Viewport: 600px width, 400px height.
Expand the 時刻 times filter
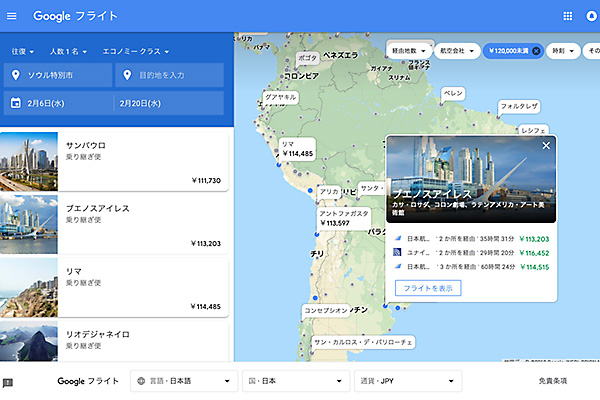563,51
